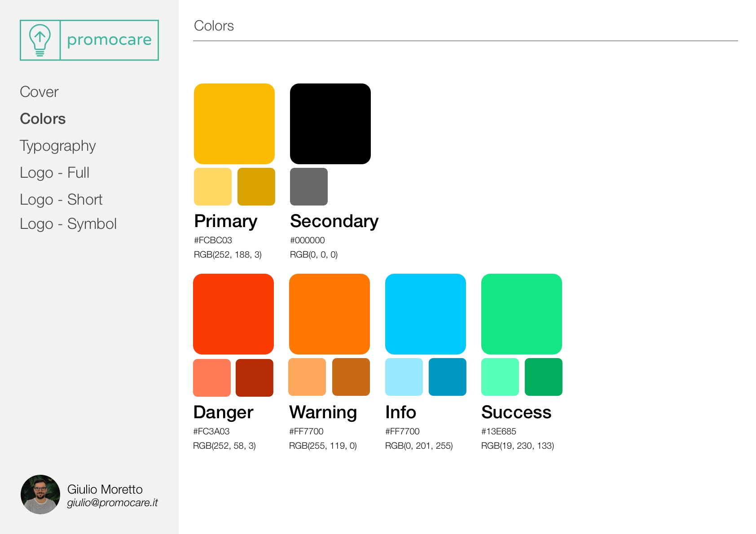The width and height of the screenshot is (756, 534).
Task: Click the RGB(0, 201, 255) value
Action: [x=419, y=446]
